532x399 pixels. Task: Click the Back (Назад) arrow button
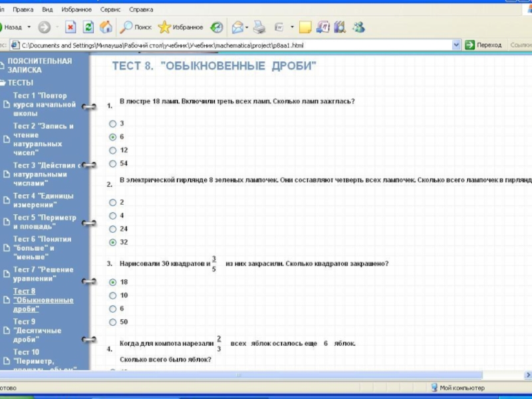[11, 27]
